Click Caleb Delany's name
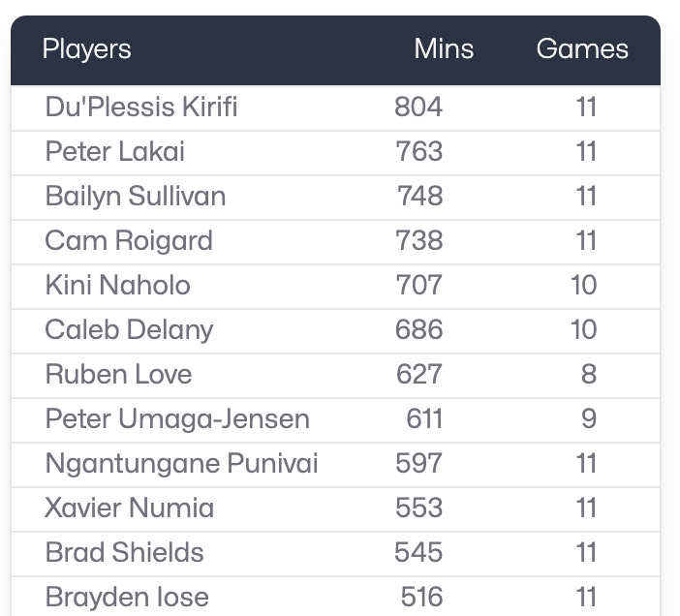Viewport: 680px width, 616px height. click(x=129, y=329)
